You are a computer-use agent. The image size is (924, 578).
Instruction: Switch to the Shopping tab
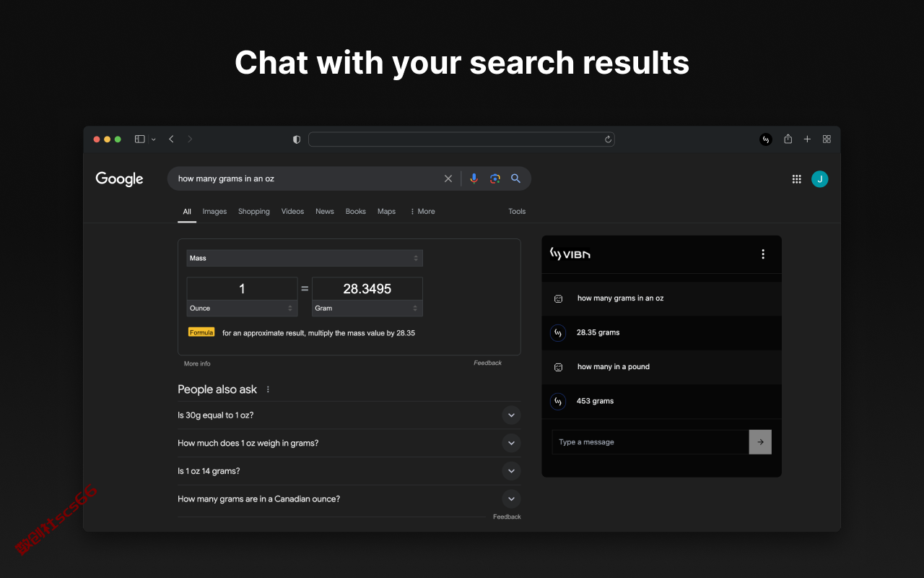coord(254,212)
